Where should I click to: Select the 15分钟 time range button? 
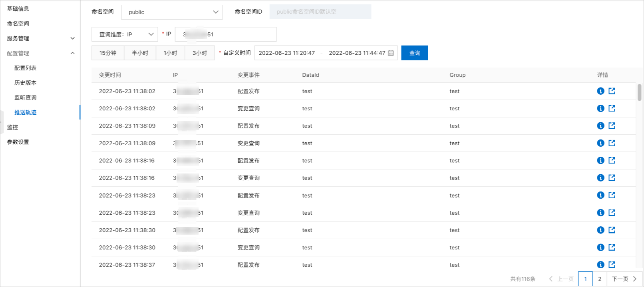(x=108, y=53)
